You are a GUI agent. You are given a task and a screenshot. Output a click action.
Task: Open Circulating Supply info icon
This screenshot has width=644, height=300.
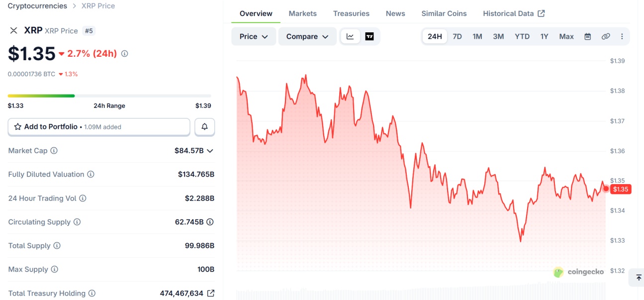pyautogui.click(x=77, y=222)
